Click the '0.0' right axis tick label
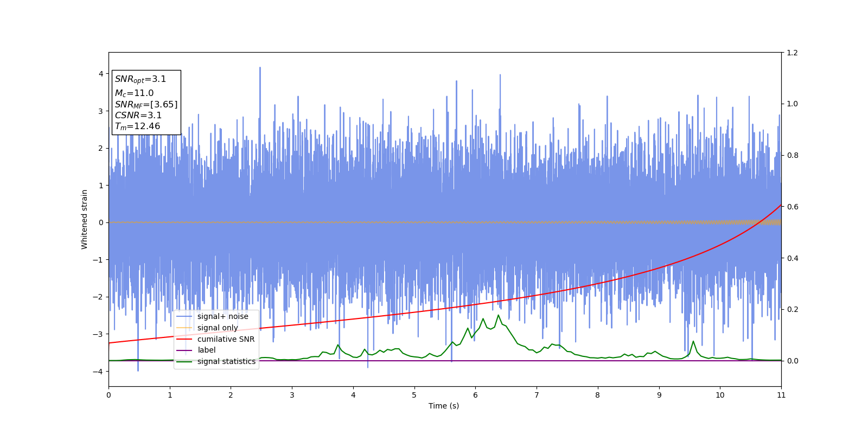The image size is (868, 434). (x=792, y=361)
